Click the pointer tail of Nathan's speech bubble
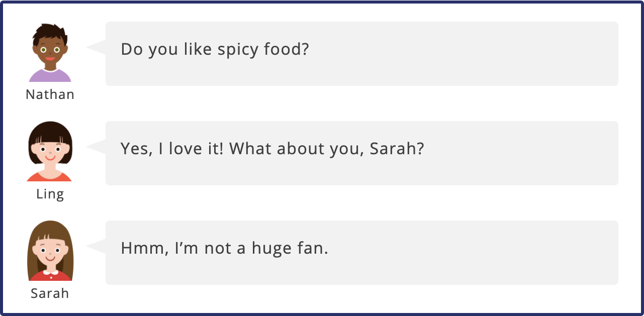Screen dimensions: 644x316 click(x=96, y=47)
